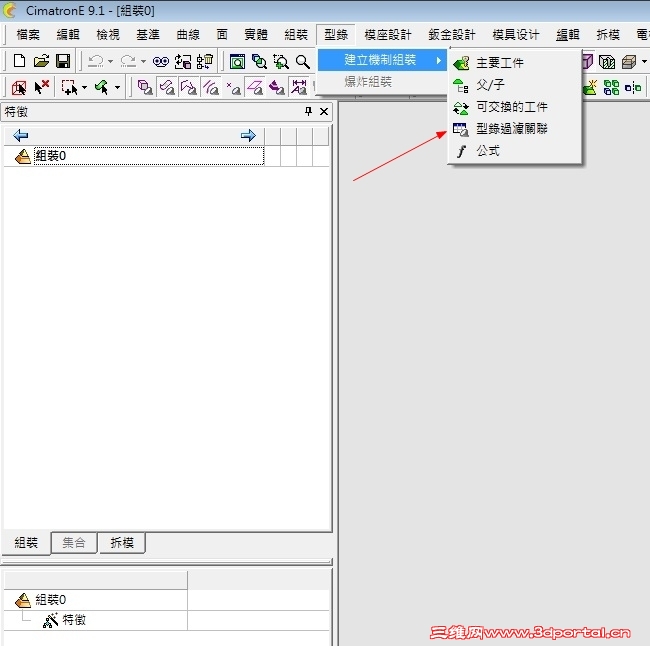The height and width of the screenshot is (646, 650).
Task: Toggle the solid body filter icon
Action: (x=145, y=87)
